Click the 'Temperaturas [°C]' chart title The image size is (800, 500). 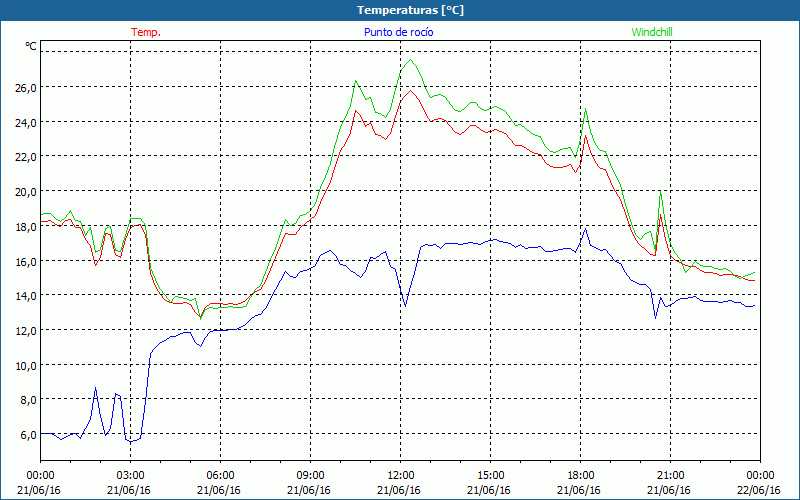tap(410, 10)
